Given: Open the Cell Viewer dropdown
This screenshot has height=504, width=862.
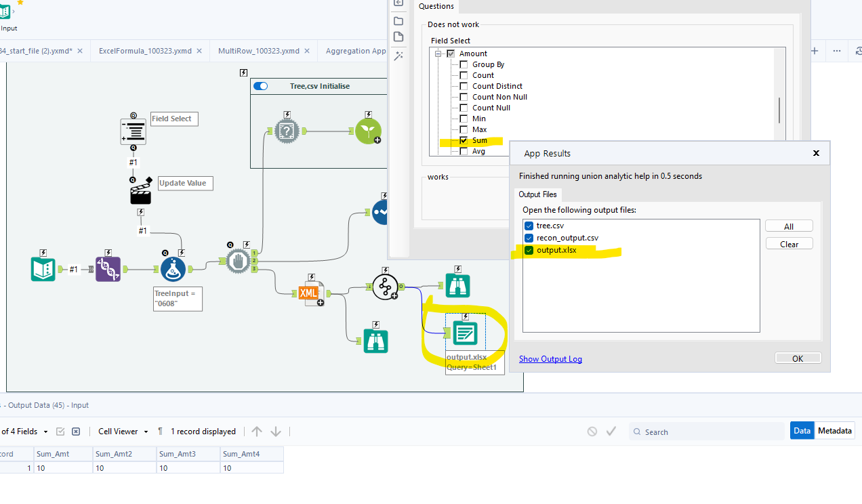Looking at the screenshot, I should point(122,431).
